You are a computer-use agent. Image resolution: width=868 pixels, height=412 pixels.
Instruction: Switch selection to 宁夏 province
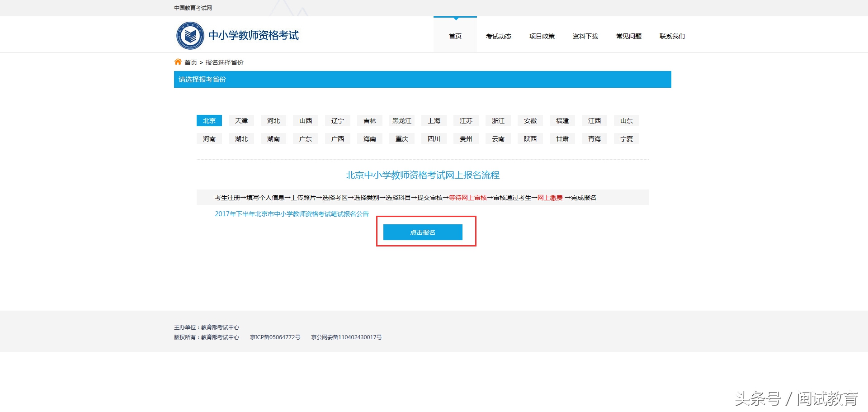626,138
